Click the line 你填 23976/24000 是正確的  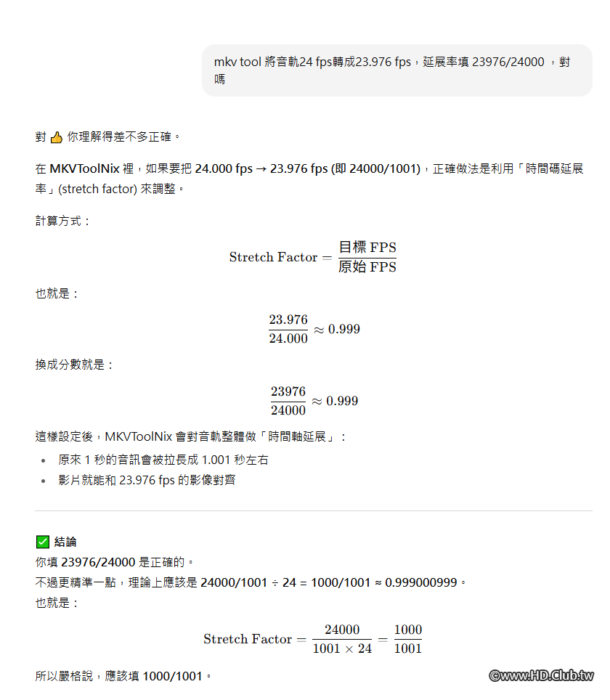click(x=115, y=562)
